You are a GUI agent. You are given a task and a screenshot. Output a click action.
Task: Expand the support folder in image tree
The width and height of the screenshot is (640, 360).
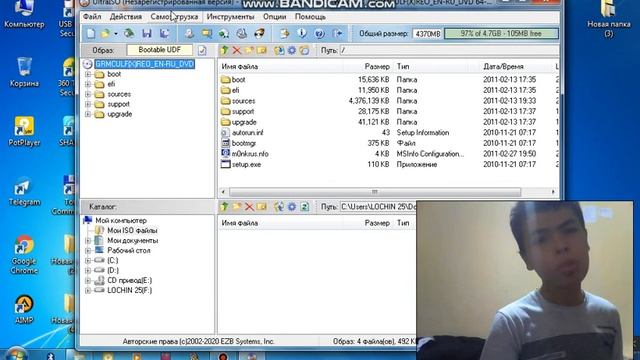[88, 104]
